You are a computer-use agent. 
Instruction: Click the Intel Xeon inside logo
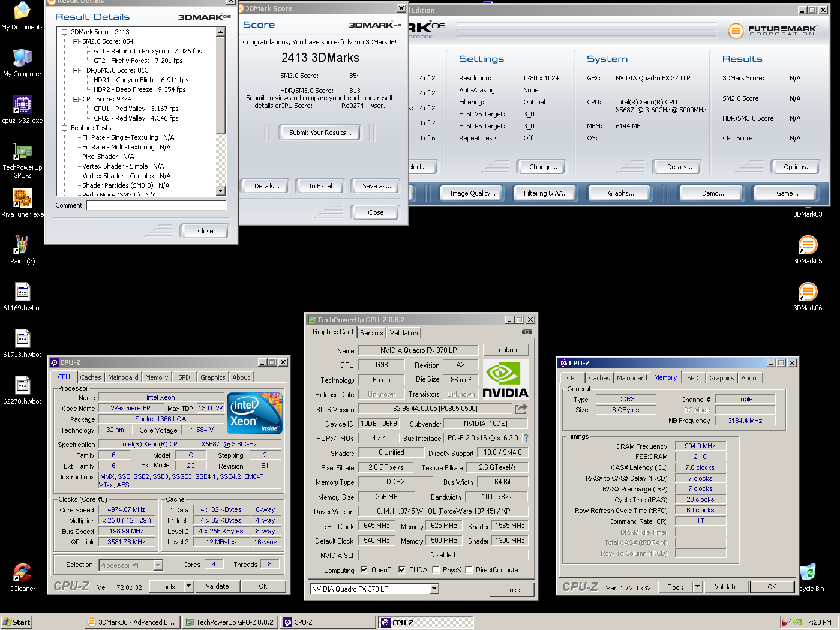(255, 413)
